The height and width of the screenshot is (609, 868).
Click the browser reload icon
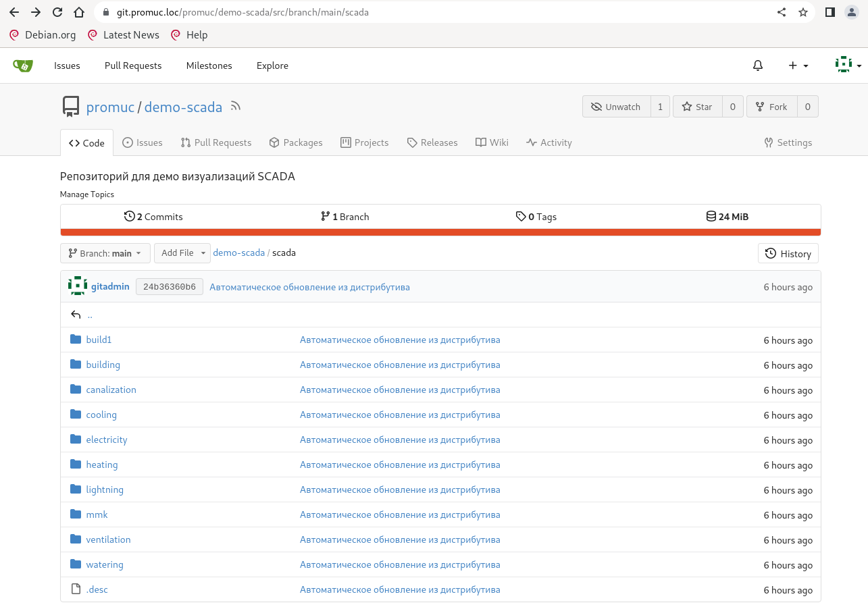pyautogui.click(x=57, y=12)
